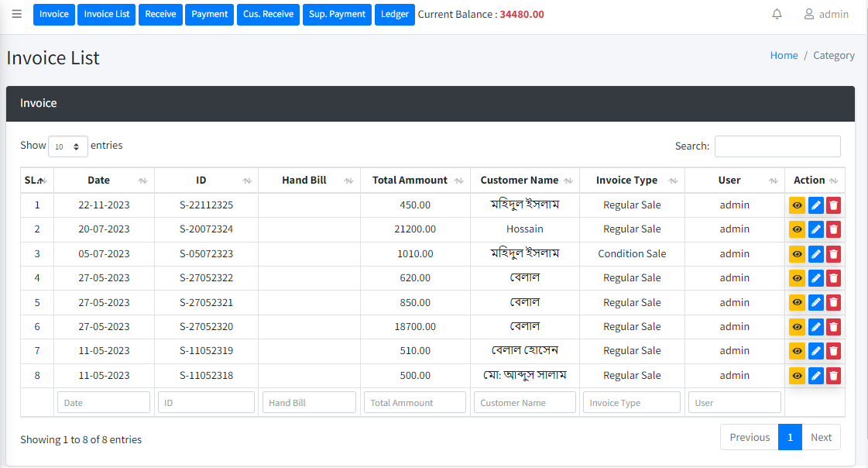Select page 1 in pagination
Viewport: 868px width, 468px height.
tap(790, 437)
